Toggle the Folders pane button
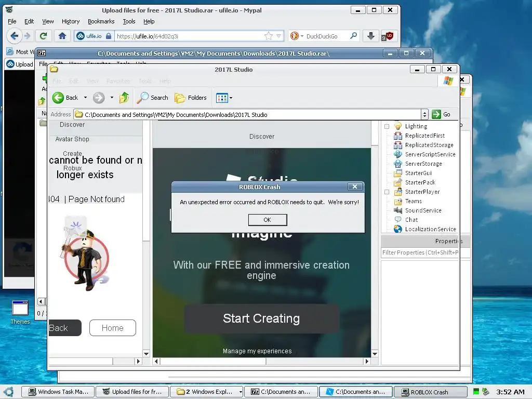532x399 pixels. tap(190, 98)
